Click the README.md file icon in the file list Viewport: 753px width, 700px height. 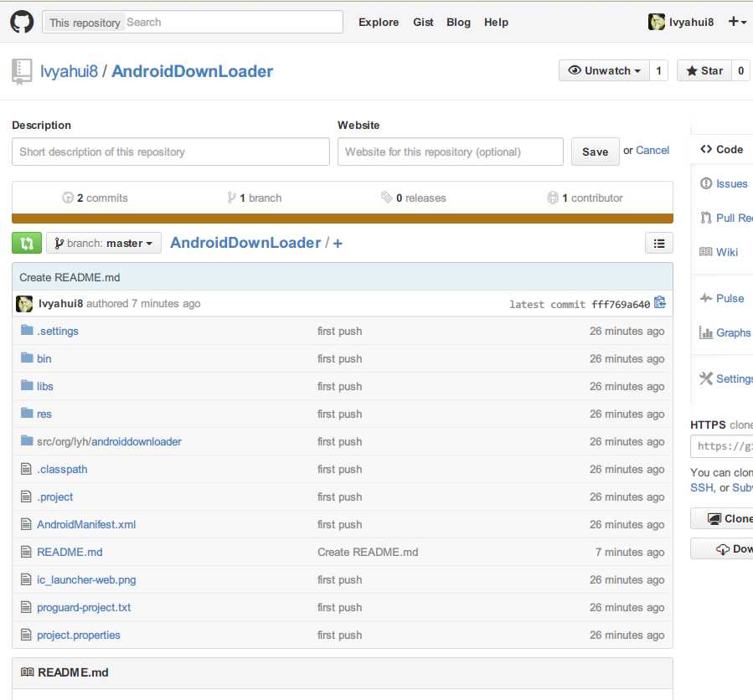pos(27,552)
